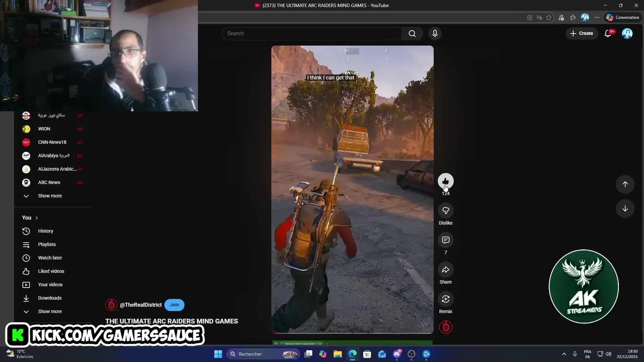
Task: Open the comments on the Short
Action: click(x=445, y=240)
